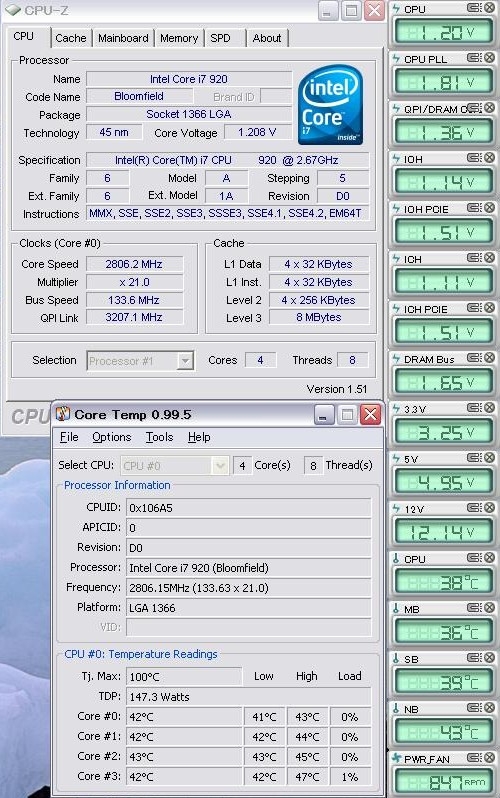Click the magnet icon on CPU PLL widget
500x798 pixels.
pyautogui.click(x=474, y=58)
